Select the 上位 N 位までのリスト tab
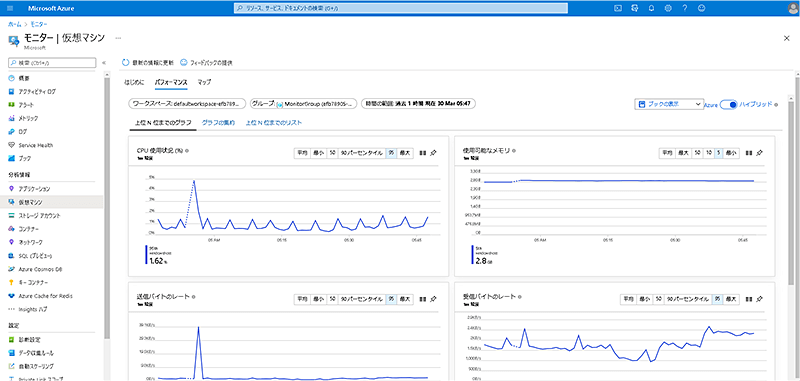 click(x=273, y=123)
